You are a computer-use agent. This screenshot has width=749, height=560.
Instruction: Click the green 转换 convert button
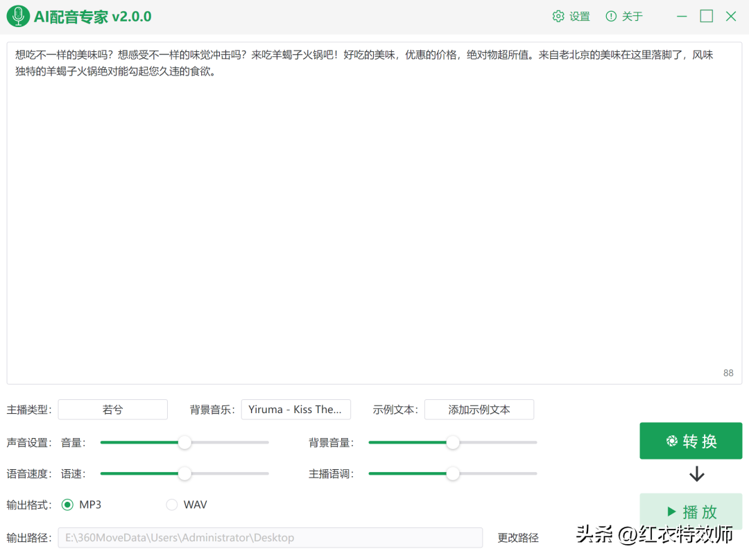pos(691,440)
